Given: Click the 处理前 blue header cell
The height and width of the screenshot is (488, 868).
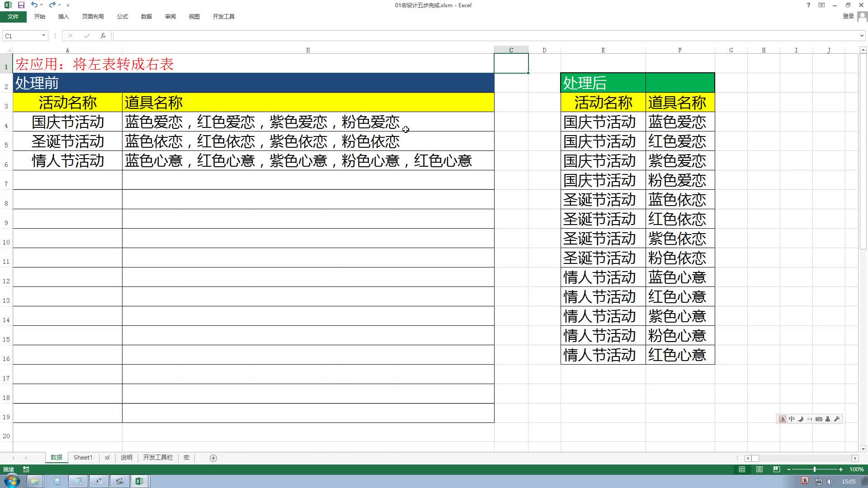Looking at the screenshot, I should pos(254,83).
